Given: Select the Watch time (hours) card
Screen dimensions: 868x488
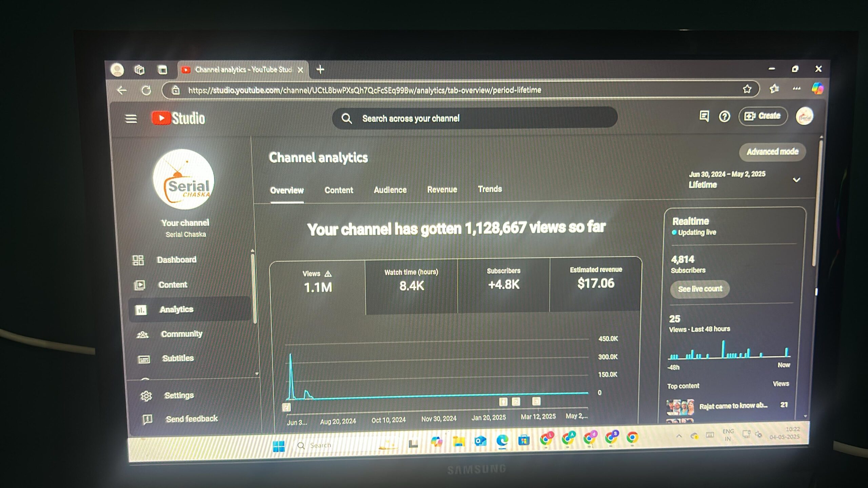Looking at the screenshot, I should pyautogui.click(x=411, y=287).
